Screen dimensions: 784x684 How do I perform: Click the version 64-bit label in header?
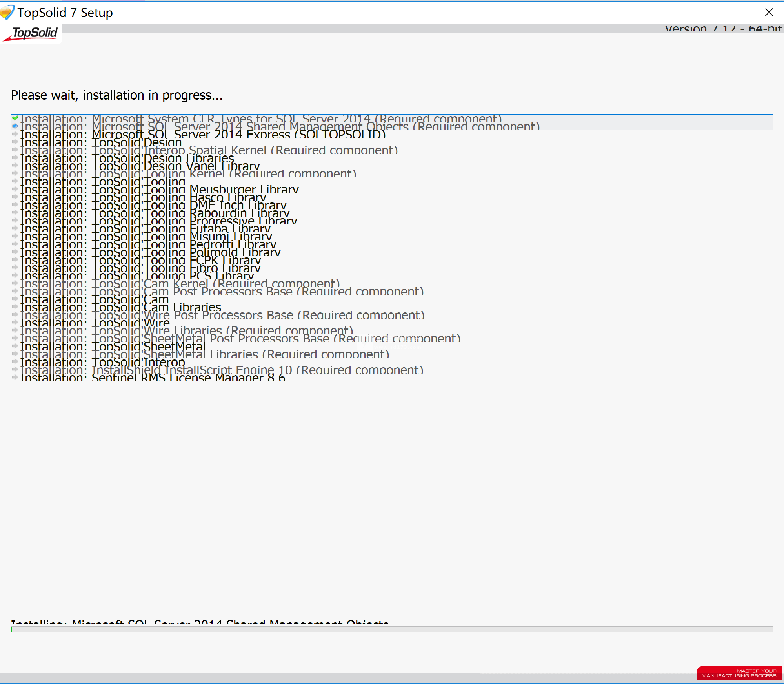point(723,28)
